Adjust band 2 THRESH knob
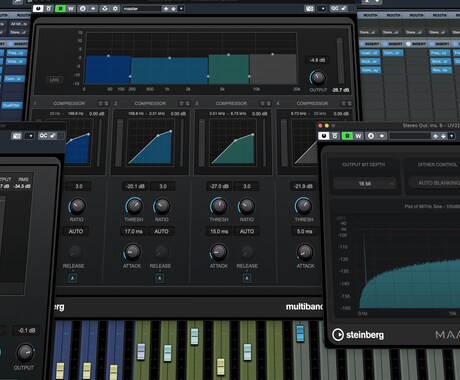 (134, 206)
